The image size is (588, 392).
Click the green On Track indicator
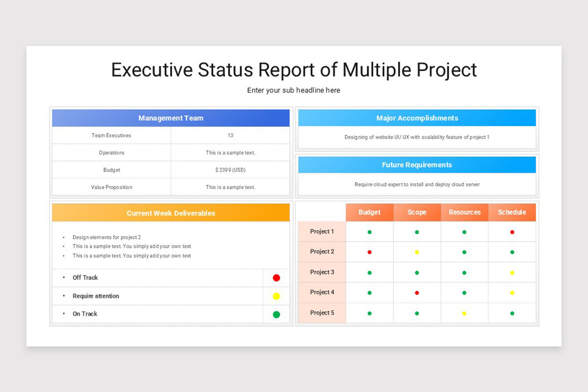[x=276, y=314]
